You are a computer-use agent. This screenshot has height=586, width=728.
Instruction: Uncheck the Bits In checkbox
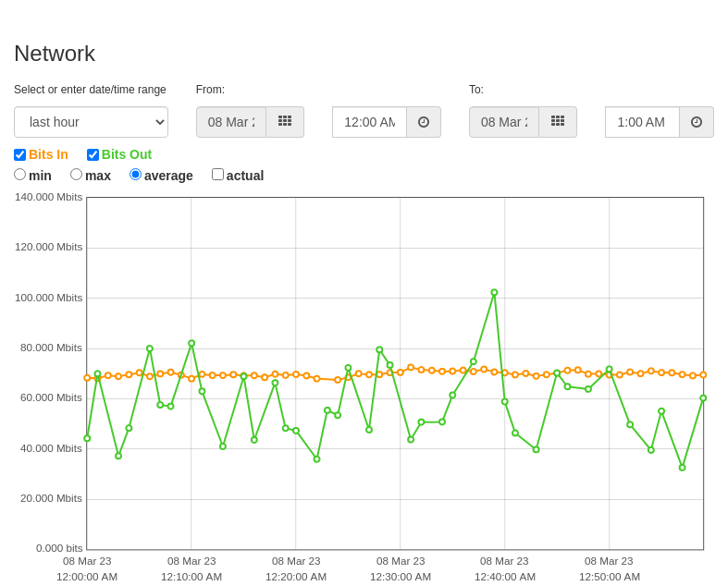point(20,154)
